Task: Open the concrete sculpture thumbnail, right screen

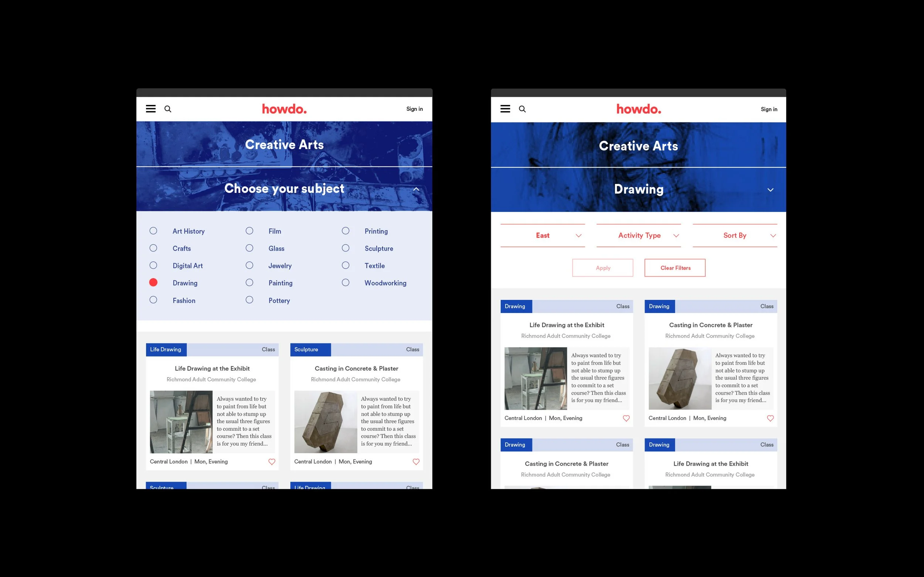Action: click(680, 378)
